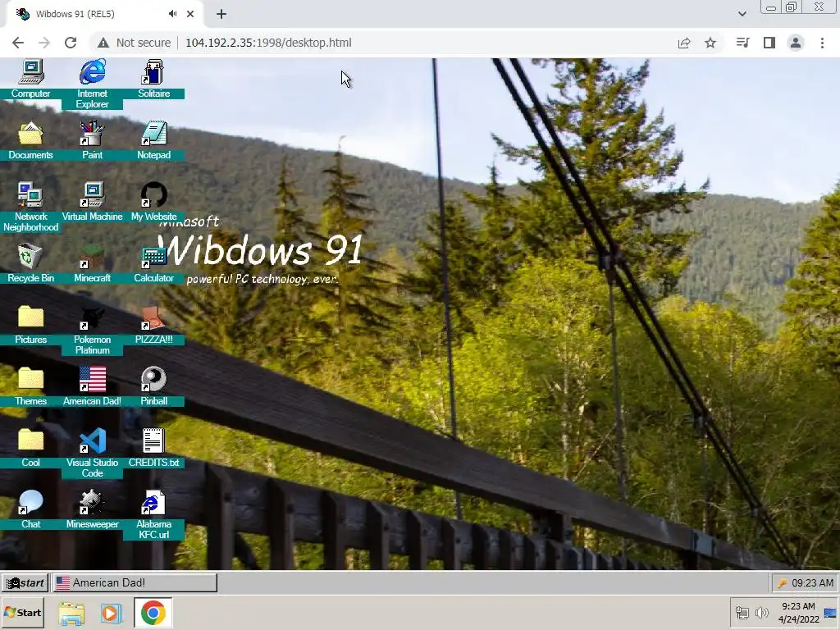The height and width of the screenshot is (630, 840).
Task: Click host clock showing 4/24/2022
Action: tap(798, 613)
